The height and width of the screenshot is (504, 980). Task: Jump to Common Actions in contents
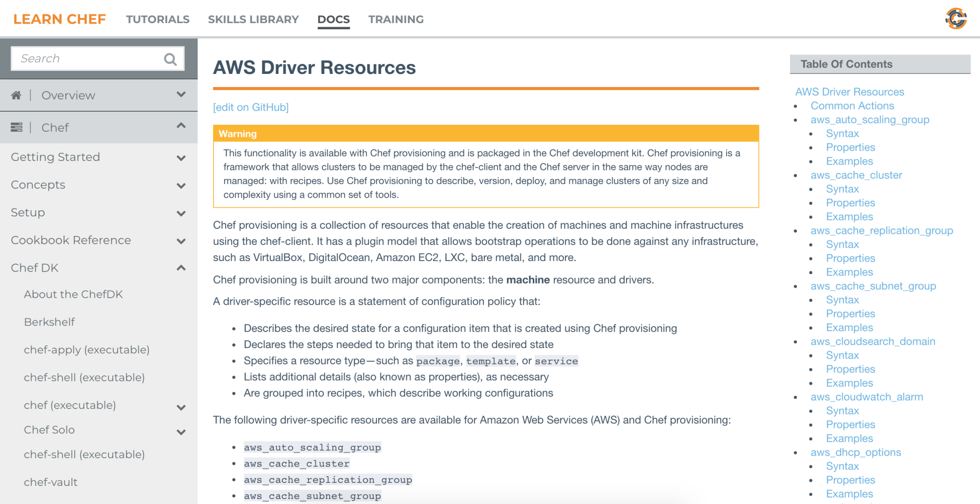click(x=852, y=106)
